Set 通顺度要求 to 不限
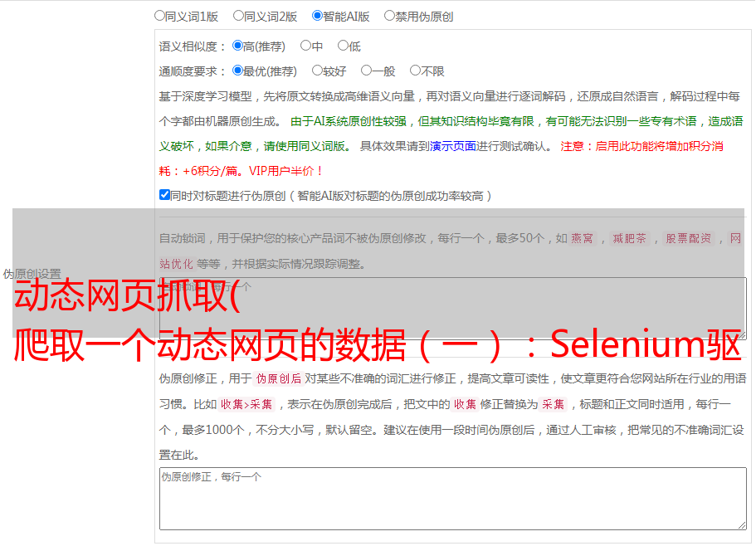 (x=415, y=71)
